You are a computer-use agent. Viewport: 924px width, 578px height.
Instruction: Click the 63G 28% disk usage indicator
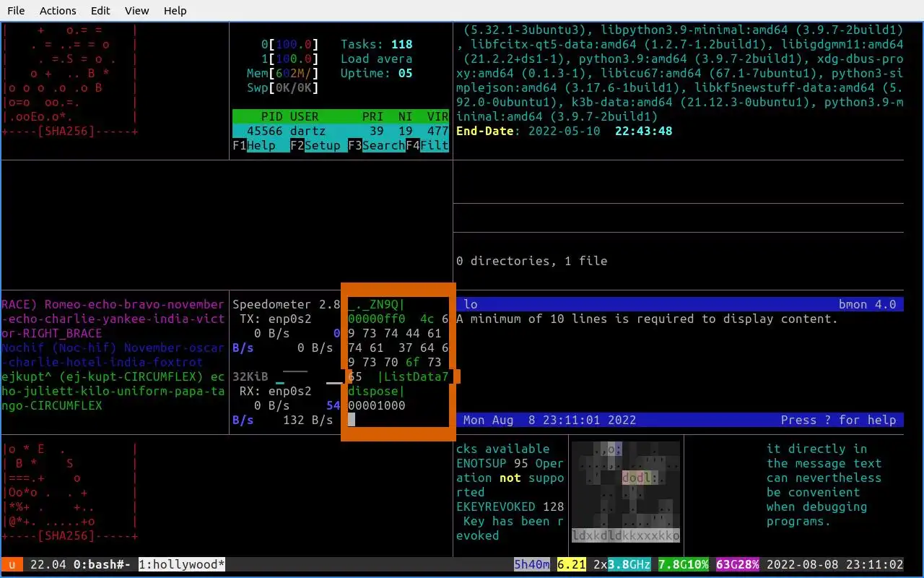coord(738,564)
